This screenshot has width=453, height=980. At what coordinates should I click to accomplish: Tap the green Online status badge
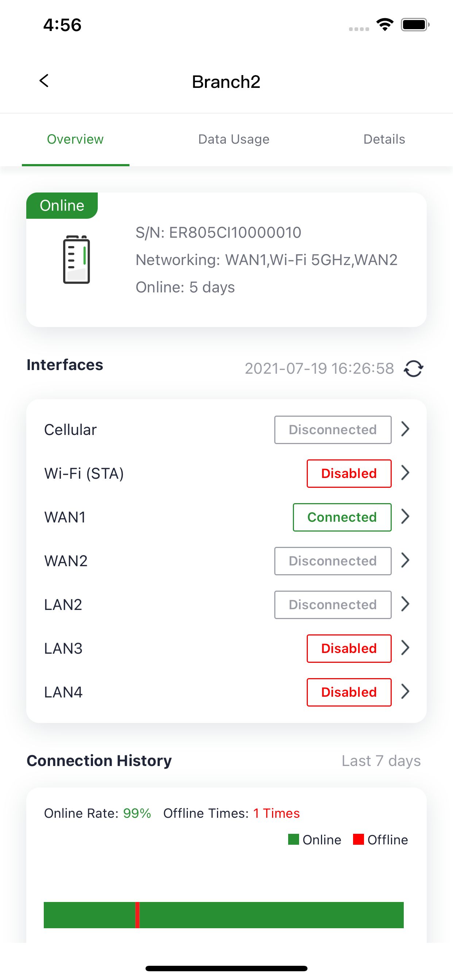[x=62, y=205]
